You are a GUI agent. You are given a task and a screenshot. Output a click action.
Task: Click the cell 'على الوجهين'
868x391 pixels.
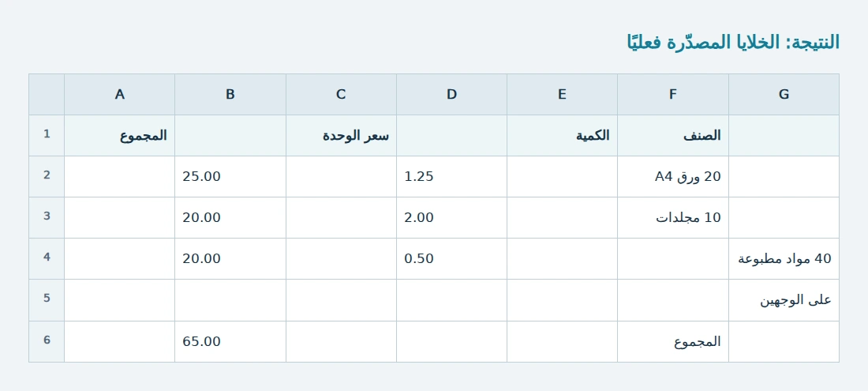click(x=784, y=300)
